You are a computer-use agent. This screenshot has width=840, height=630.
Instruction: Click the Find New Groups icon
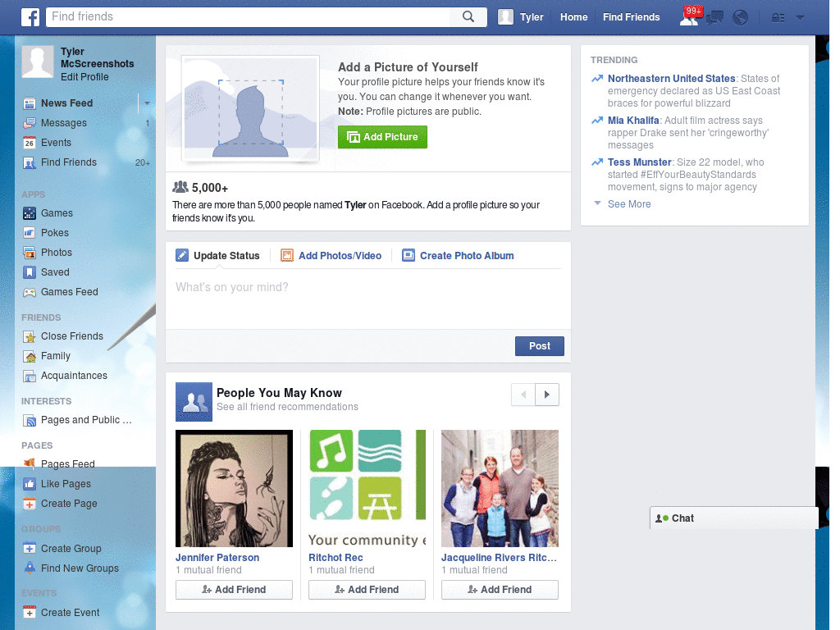coord(30,568)
